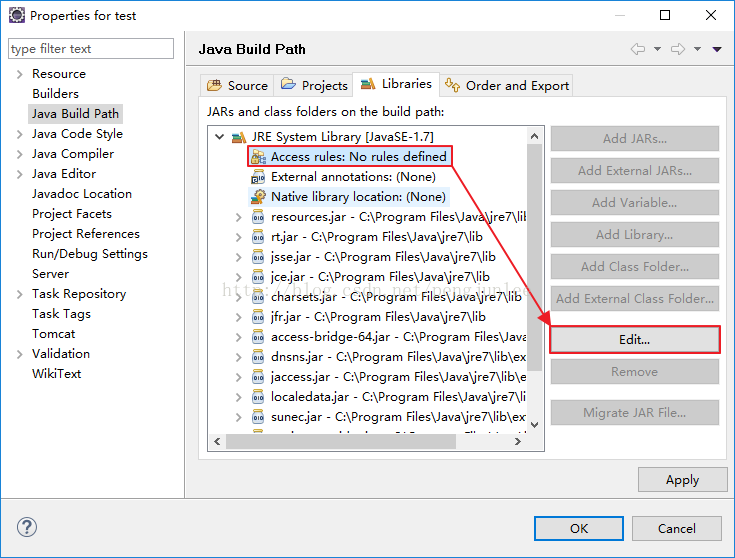The image size is (735, 558).
Task: Click the access-bridge-64.jar jar icon
Action: (x=258, y=337)
